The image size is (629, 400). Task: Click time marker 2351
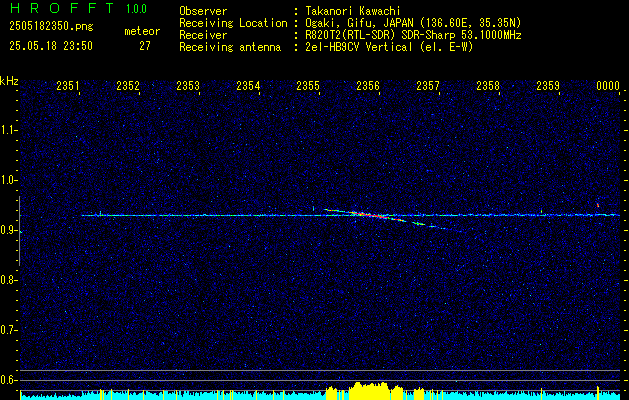click(68, 85)
